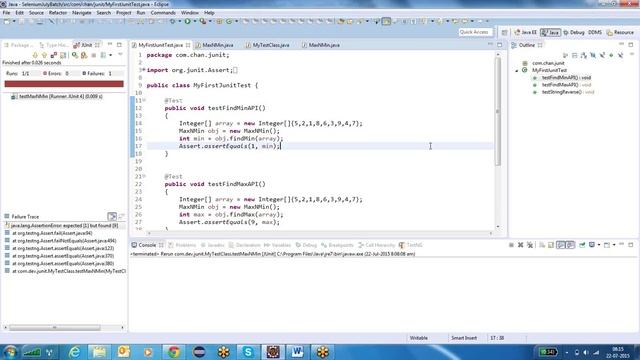Select com.chan.junit package in Outline
This screenshot has width=640, height=360.
(544, 63)
